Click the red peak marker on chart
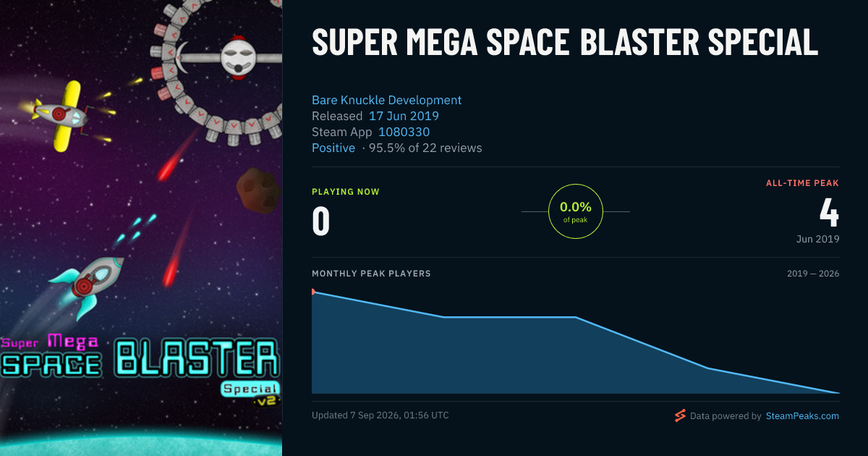 313,292
